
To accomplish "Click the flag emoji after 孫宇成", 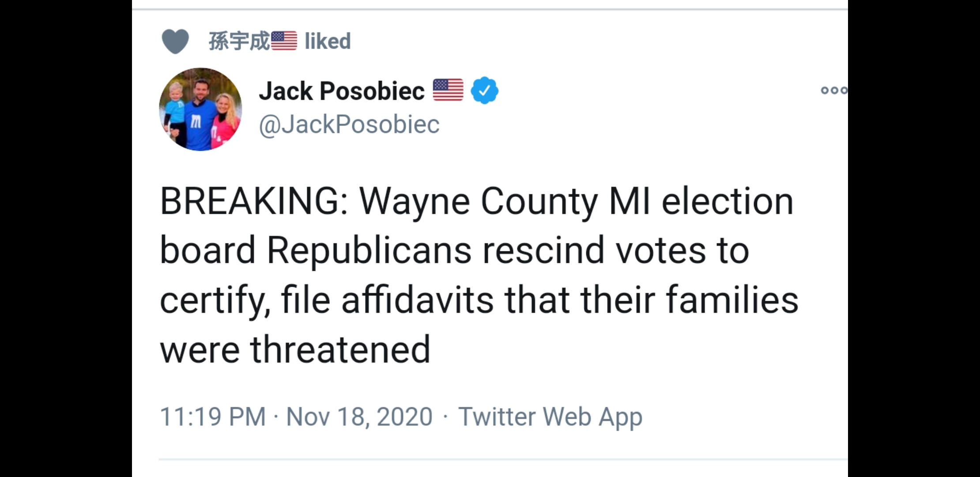I will [283, 41].
